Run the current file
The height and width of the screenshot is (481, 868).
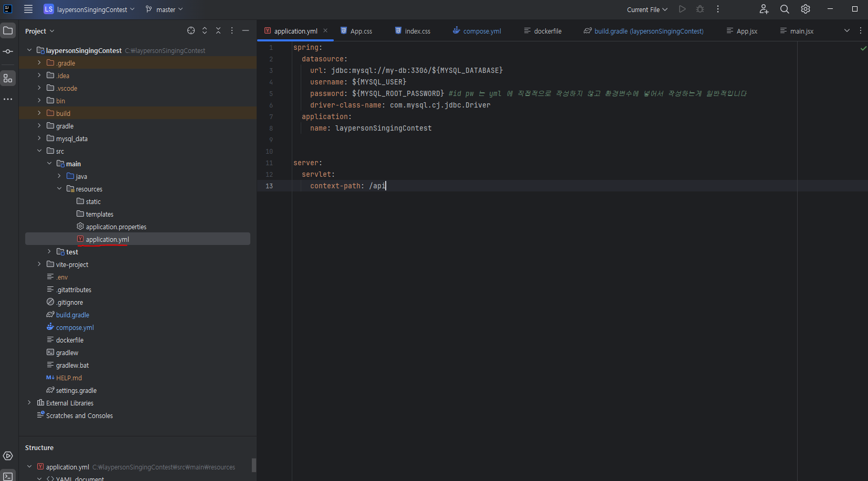[x=682, y=9]
